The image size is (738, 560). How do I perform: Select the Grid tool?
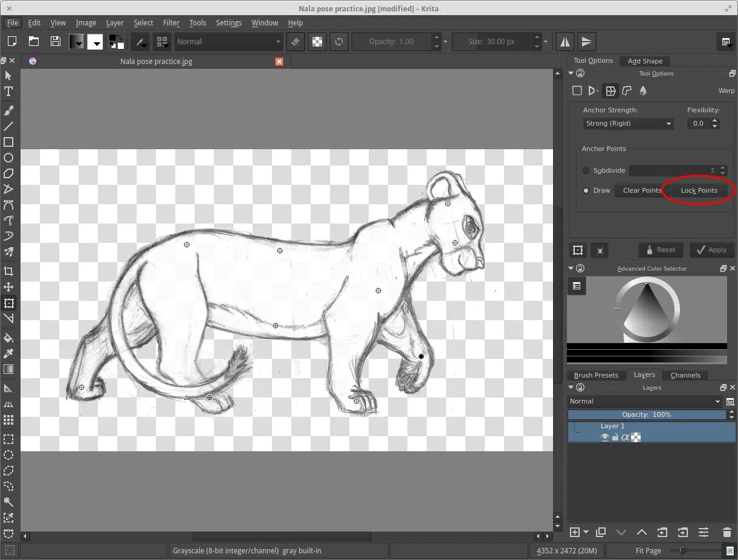tap(8, 420)
